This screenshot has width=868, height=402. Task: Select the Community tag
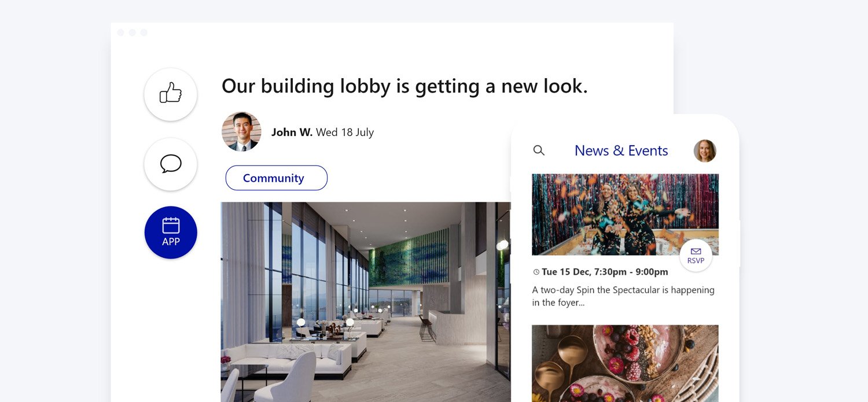click(277, 178)
